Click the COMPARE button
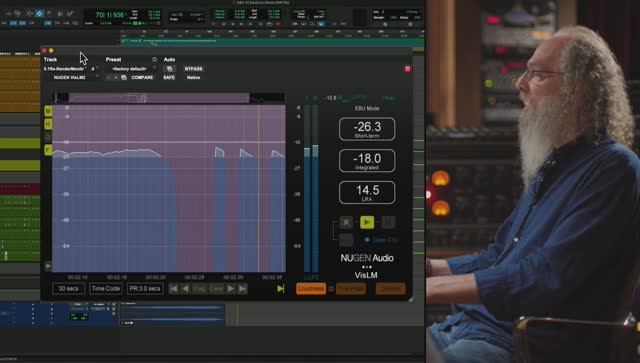640x363 pixels. click(142, 77)
